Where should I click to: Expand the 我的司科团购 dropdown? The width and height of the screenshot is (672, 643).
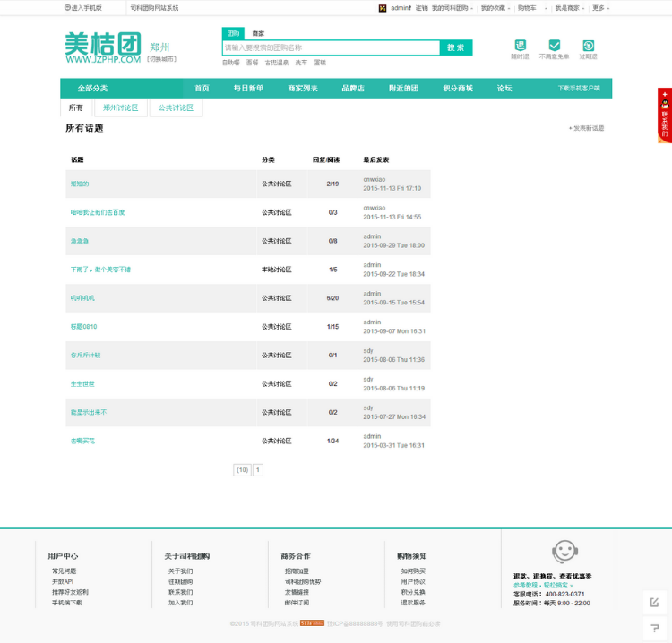[452, 8]
